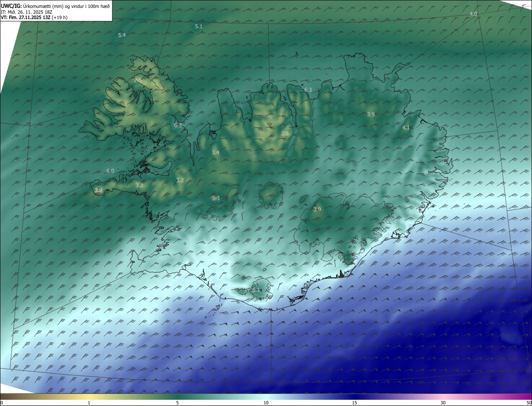Click the +19 h forecast offset text

[60, 18]
